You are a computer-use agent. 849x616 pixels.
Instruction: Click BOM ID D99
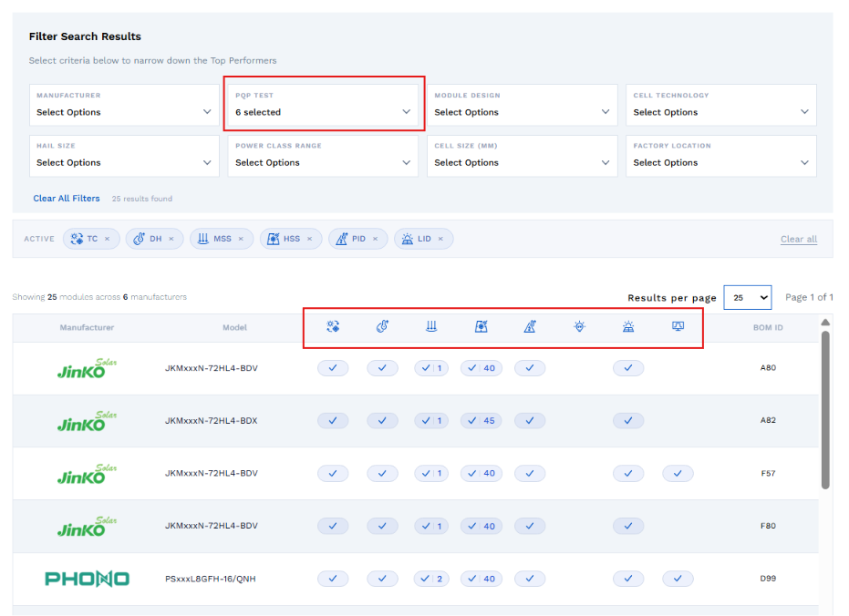point(768,578)
